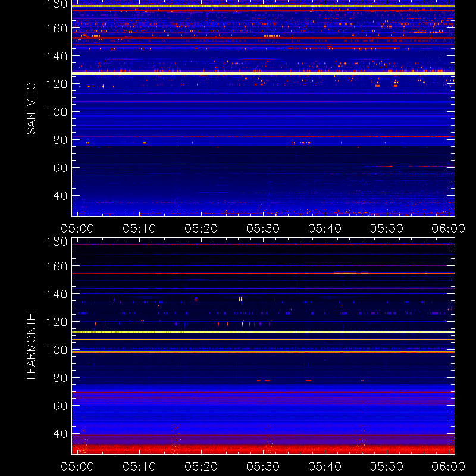476x476 pixels.
Task: Choose the 05:50 time label under Learmonth plot
Action: [x=387, y=466]
